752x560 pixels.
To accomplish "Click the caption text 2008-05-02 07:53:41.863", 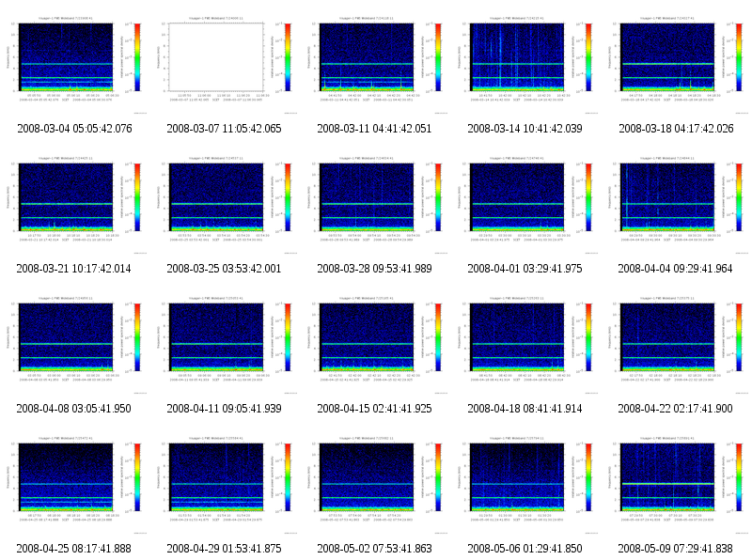I will (374, 549).
